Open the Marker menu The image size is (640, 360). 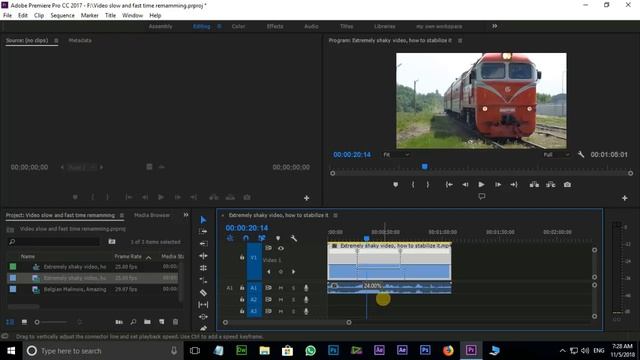(89, 15)
